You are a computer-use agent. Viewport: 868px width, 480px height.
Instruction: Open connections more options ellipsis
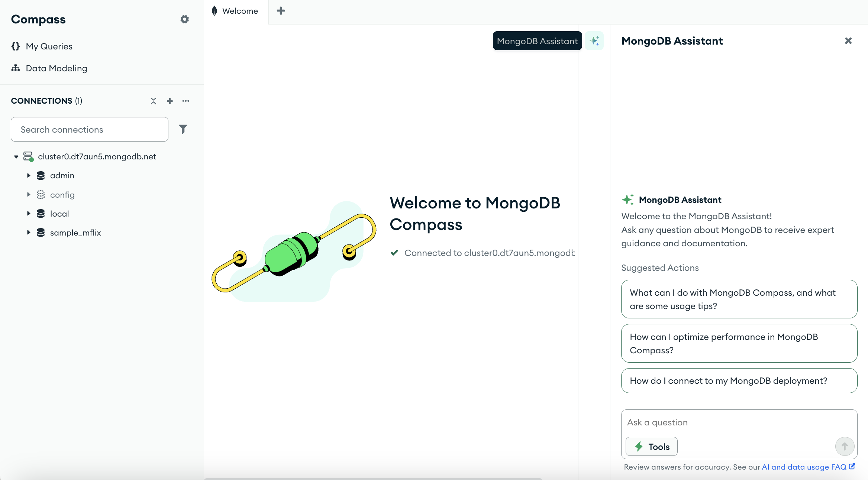coord(186,101)
